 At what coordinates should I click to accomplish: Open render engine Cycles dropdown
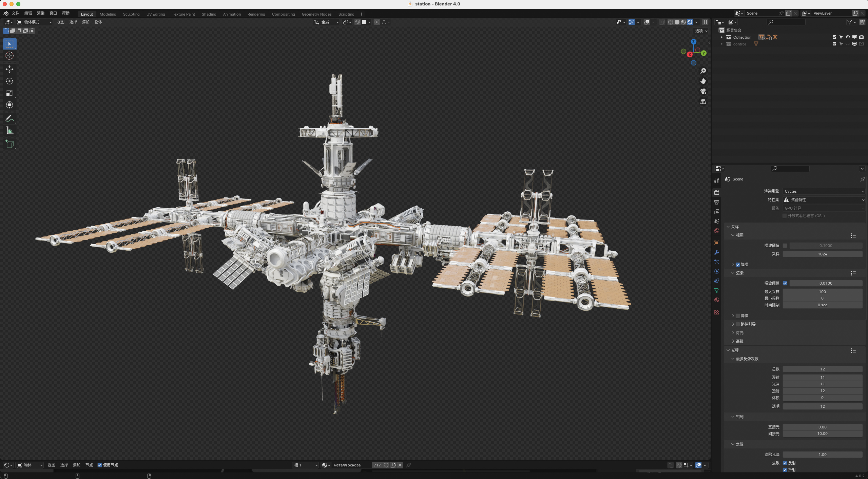click(x=824, y=191)
